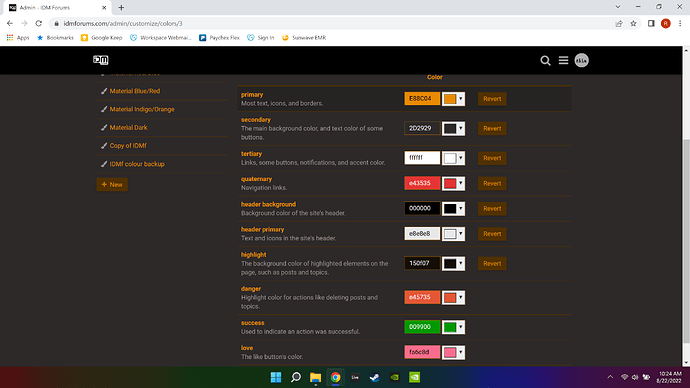Select Material Dark color scheme

[128, 128]
